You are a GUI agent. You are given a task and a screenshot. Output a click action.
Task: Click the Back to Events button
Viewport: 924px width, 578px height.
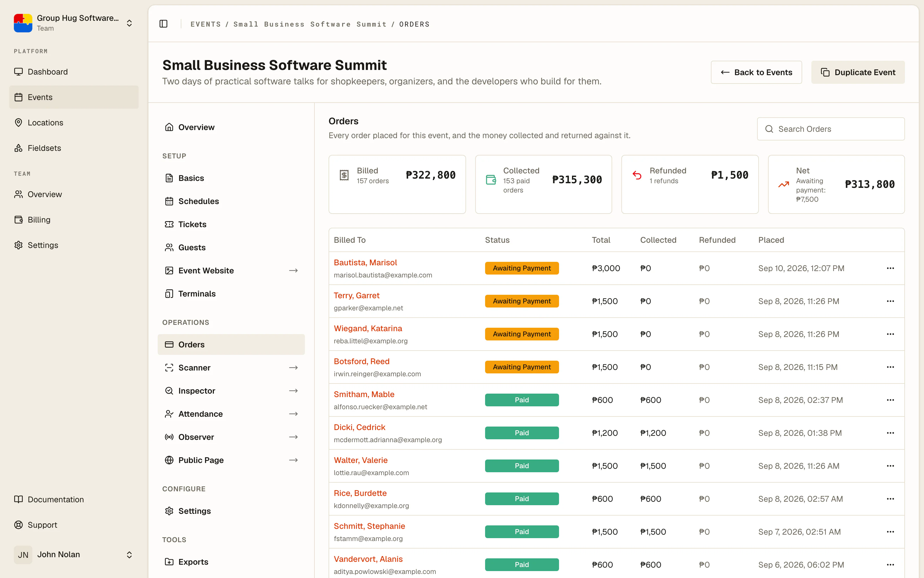[x=756, y=72]
